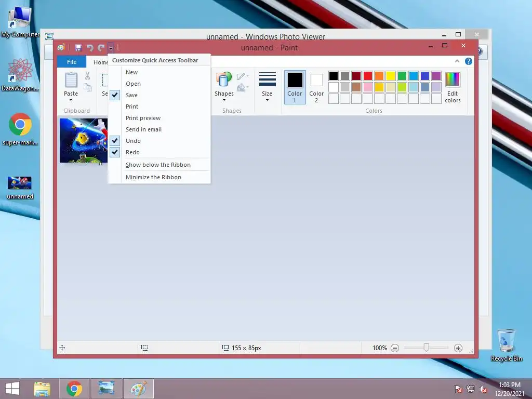
Task: Click the cursor position icon in status bar
Action: [62, 348]
